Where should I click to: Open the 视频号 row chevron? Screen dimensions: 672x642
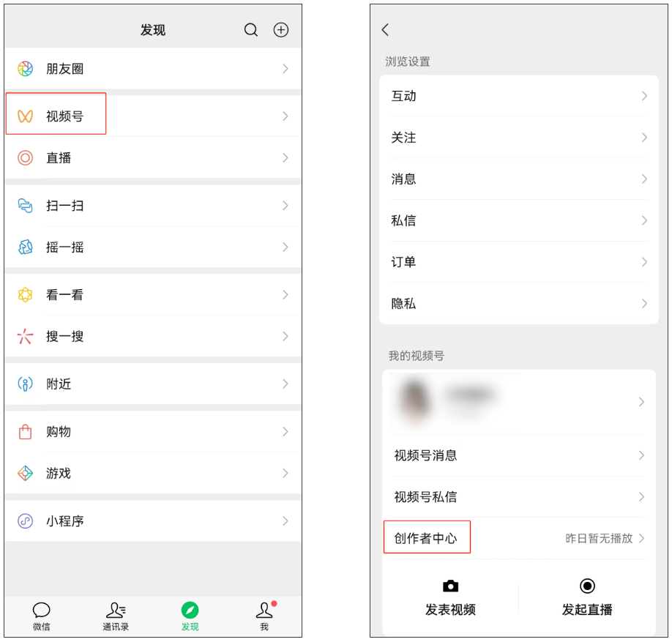[285, 116]
